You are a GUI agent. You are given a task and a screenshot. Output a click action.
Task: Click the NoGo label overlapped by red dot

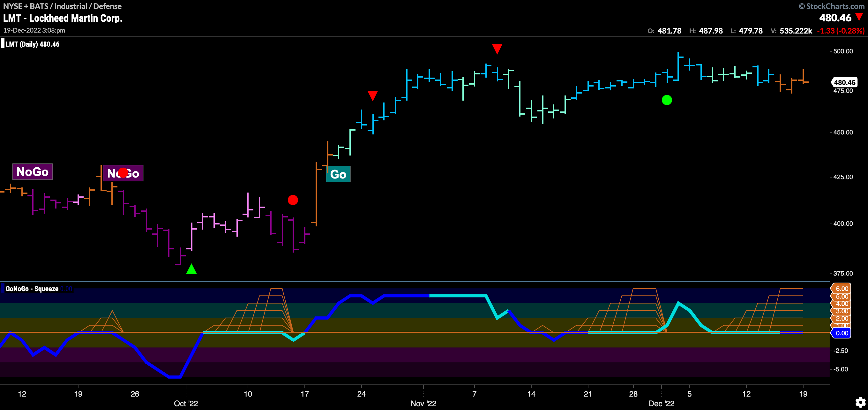pos(123,173)
